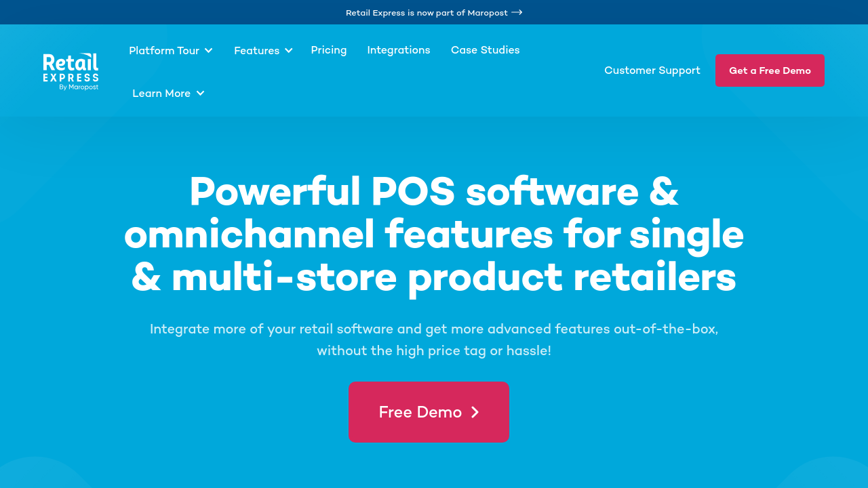The height and width of the screenshot is (488, 868).
Task: Open the Features menu label
Action: click(256, 50)
